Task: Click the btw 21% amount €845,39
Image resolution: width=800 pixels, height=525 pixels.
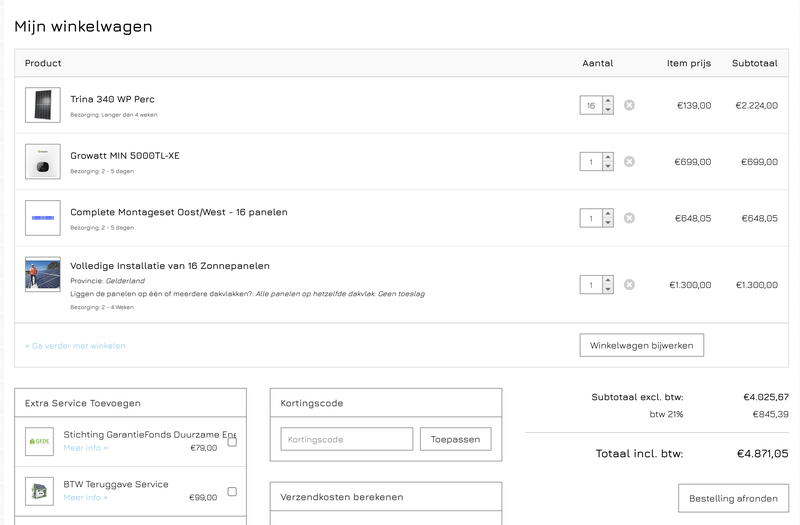Action: pos(770,414)
